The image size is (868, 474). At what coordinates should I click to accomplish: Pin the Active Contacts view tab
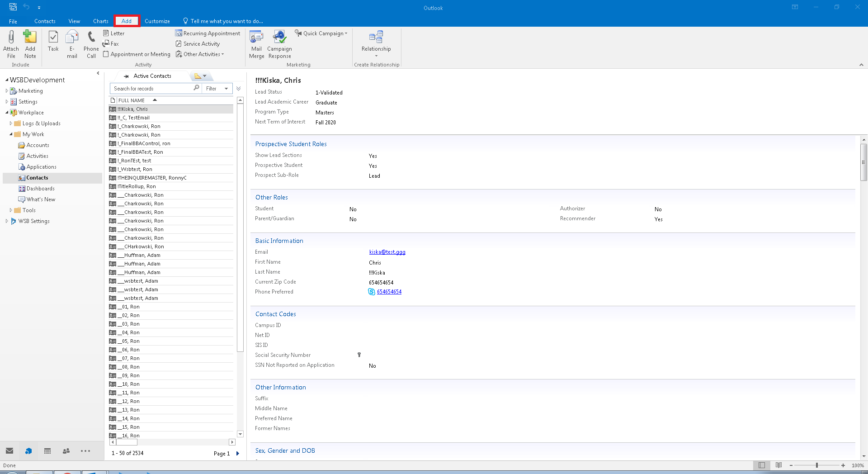tap(126, 76)
